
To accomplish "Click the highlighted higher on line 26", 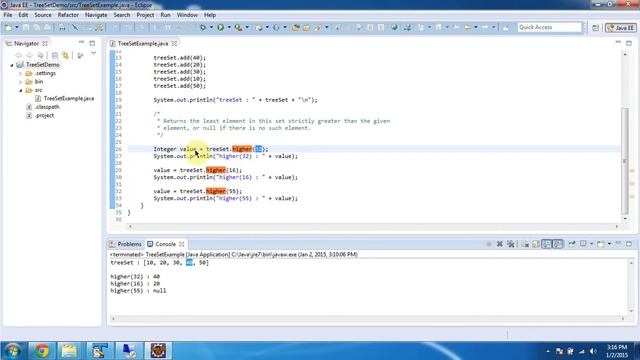I will click(x=242, y=149).
